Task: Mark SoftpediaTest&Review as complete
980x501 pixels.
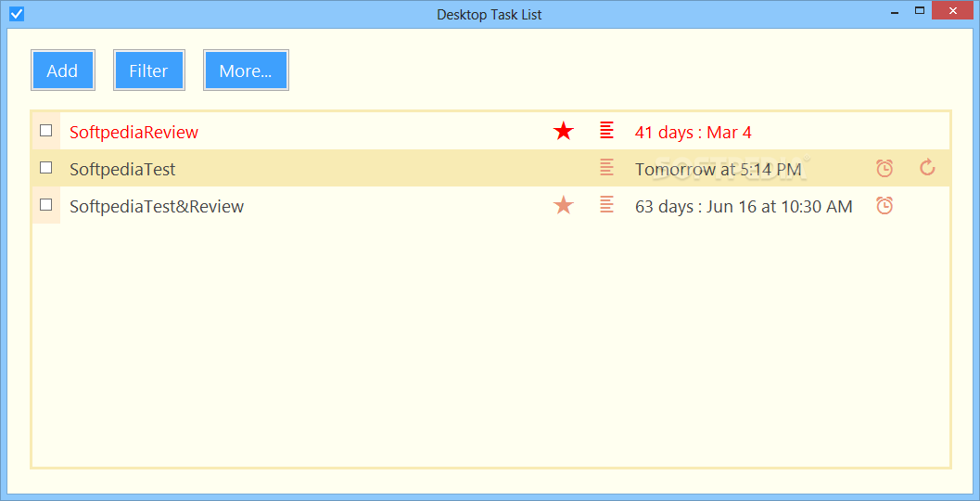Action: coord(45,204)
